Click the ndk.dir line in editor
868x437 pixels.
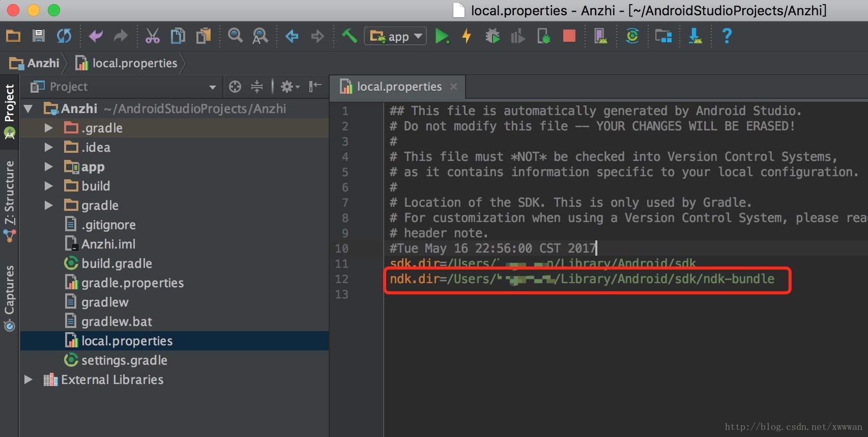click(582, 279)
